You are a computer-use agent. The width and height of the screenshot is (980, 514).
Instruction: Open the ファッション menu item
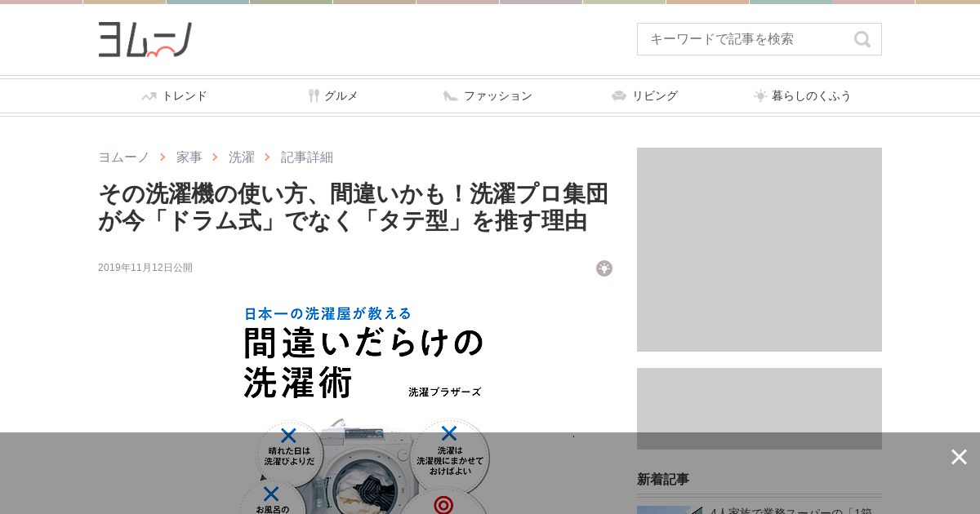tap(488, 95)
